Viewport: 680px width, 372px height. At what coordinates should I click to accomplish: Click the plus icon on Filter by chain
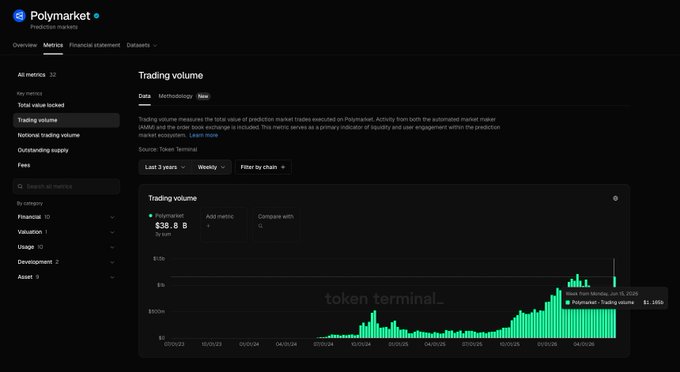[283, 167]
